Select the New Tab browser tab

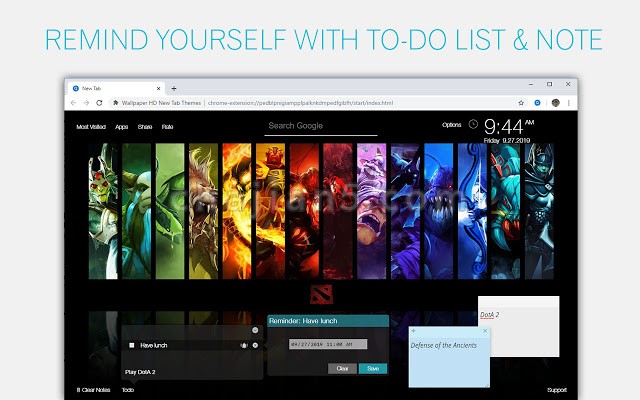(116, 88)
